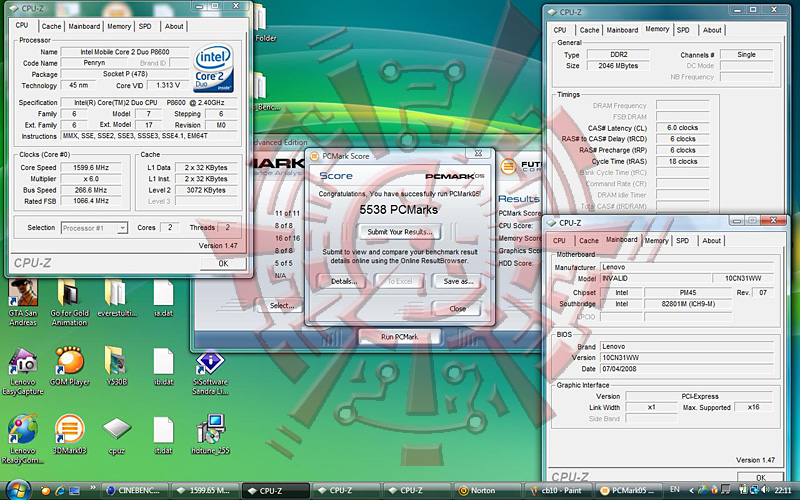Open Memory tab in the top-left CPU-Z window
Viewport: 800px width, 500px height.
(119, 26)
